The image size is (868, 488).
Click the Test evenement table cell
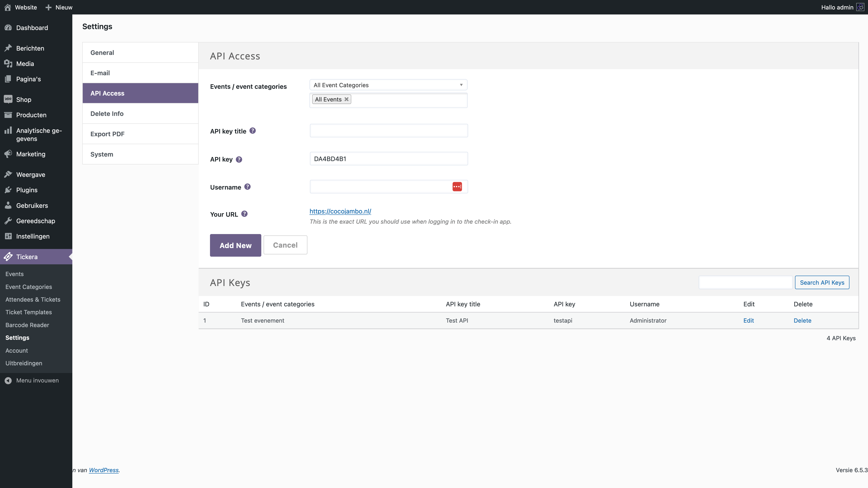tap(262, 321)
